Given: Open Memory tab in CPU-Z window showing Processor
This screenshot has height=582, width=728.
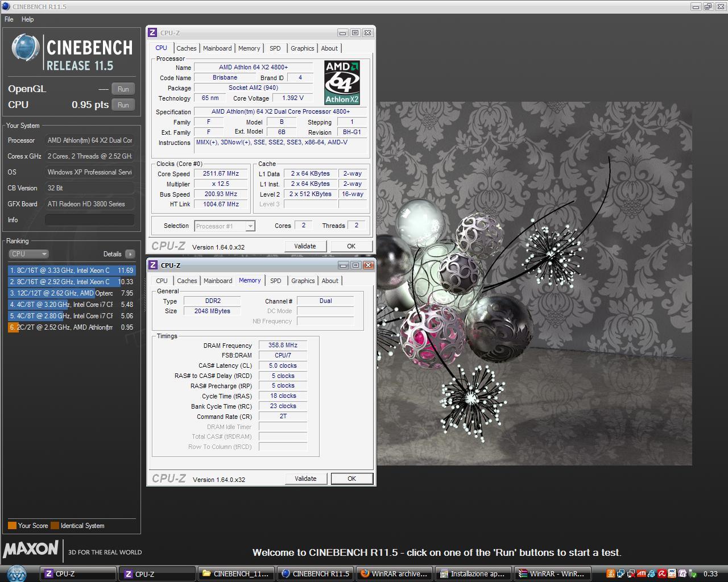Looking at the screenshot, I should click(249, 48).
